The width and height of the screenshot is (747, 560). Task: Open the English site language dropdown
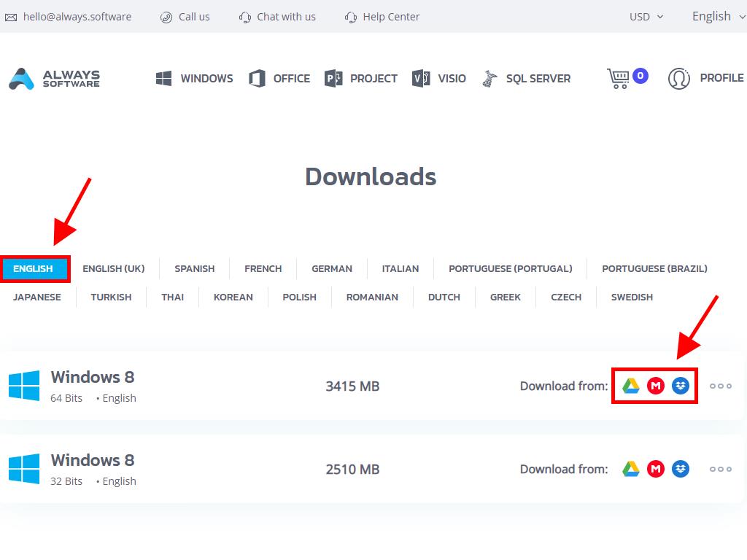719,17
